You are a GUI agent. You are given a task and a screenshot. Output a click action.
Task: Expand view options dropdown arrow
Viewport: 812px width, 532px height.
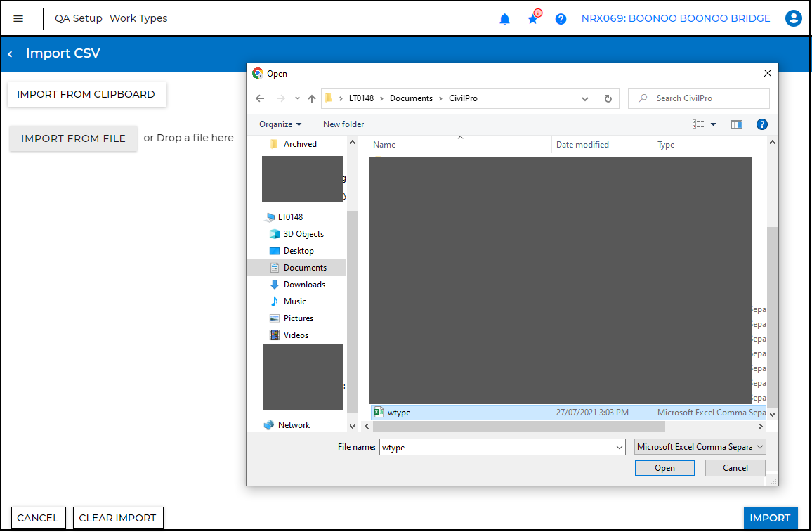pos(713,124)
